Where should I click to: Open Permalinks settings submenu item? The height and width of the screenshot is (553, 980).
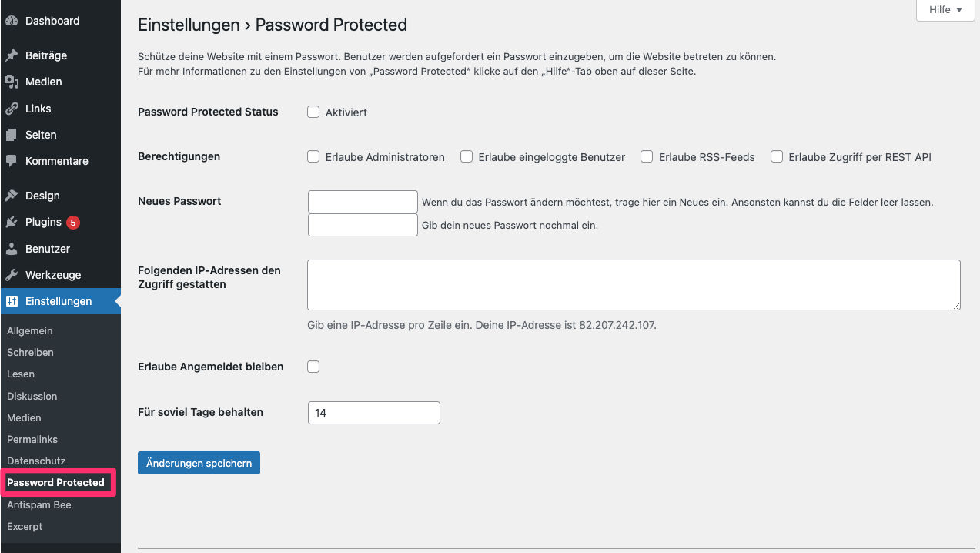[x=32, y=439]
